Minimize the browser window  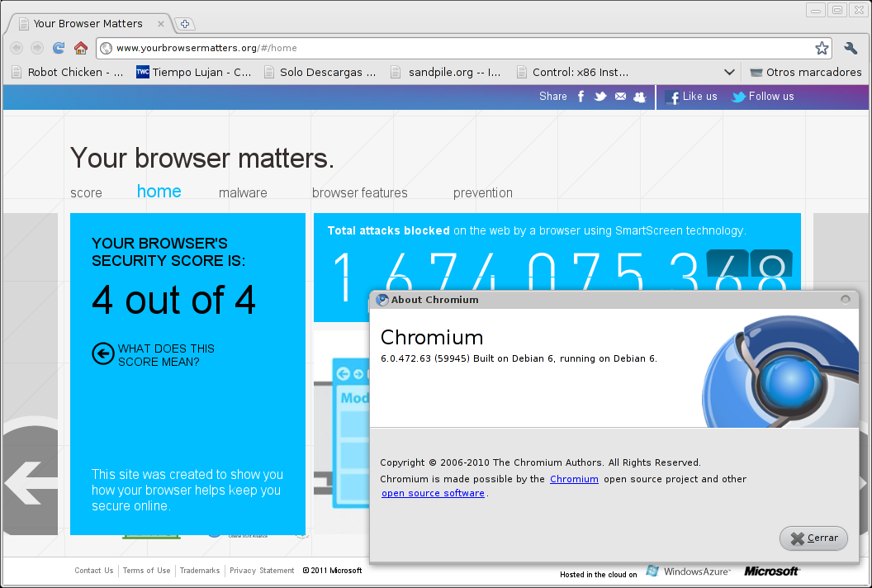816,10
